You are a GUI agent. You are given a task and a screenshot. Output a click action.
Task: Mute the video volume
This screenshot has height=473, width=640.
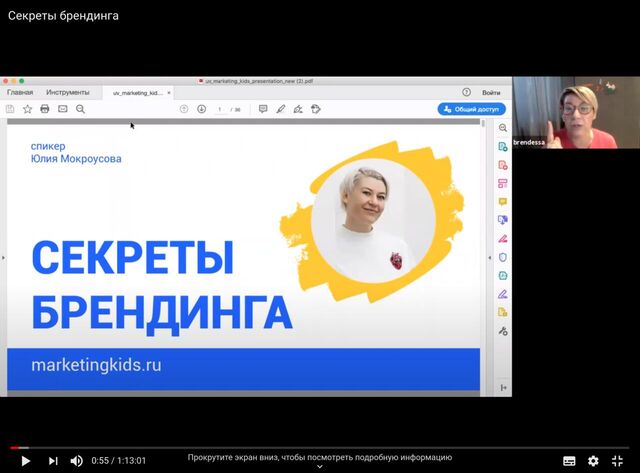coord(77,461)
